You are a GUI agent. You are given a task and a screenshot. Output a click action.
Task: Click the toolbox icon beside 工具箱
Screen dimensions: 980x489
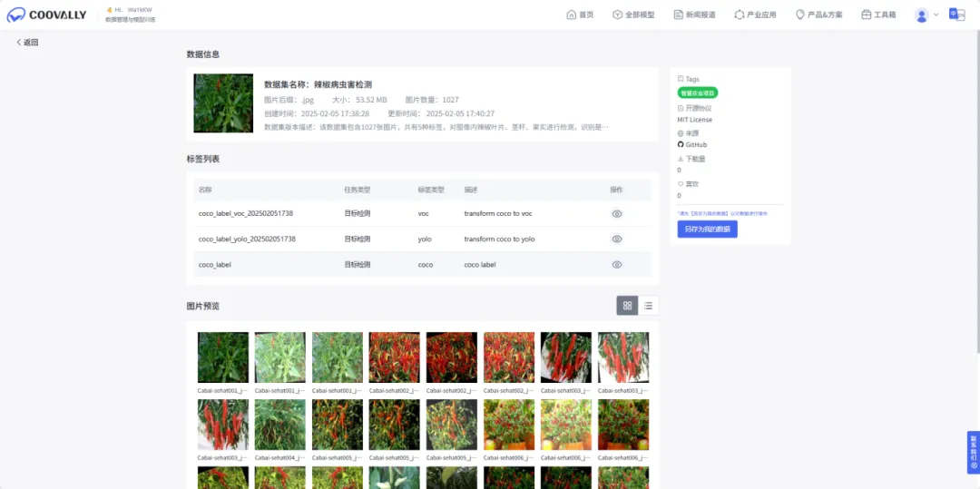(x=867, y=15)
